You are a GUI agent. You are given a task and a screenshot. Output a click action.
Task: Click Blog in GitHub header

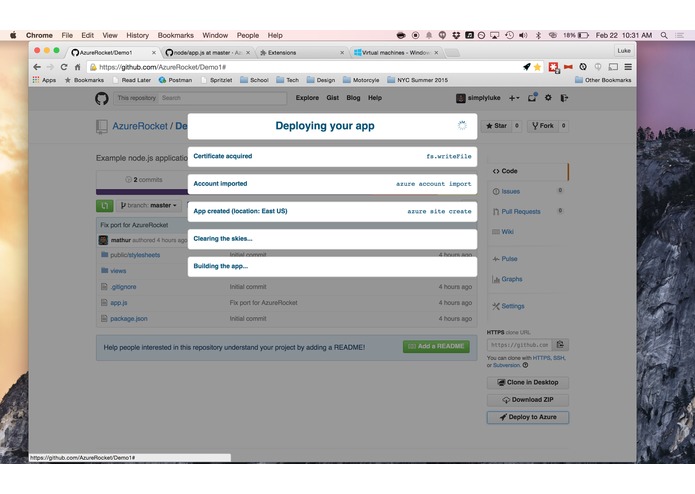pyautogui.click(x=353, y=98)
